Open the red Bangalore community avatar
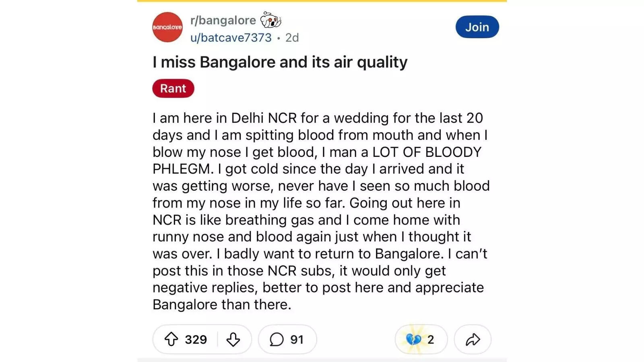Viewport: 644px width, 362px height. tap(167, 27)
